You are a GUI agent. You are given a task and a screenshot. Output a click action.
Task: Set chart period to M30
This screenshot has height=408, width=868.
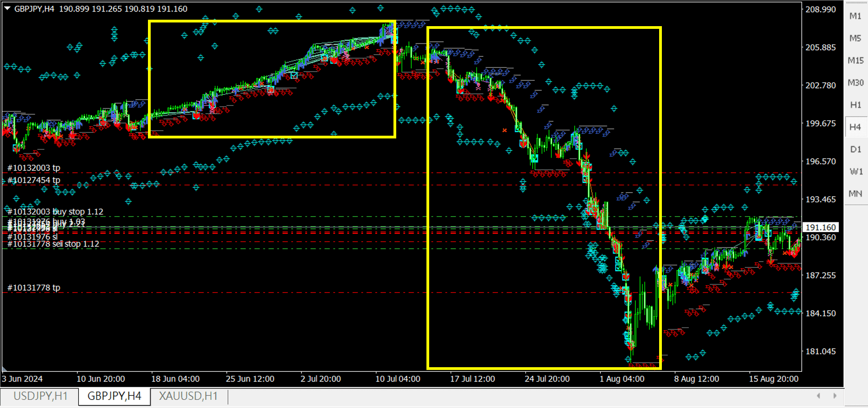(855, 83)
